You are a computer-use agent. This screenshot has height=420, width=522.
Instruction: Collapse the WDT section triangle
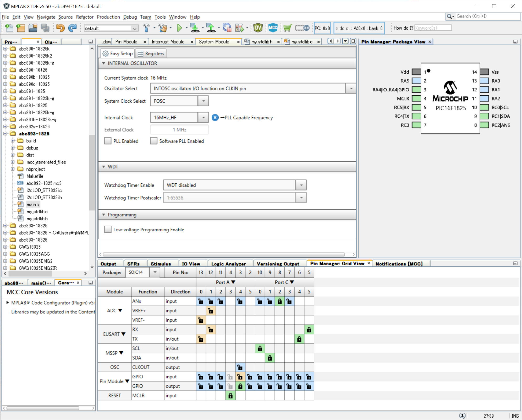104,167
